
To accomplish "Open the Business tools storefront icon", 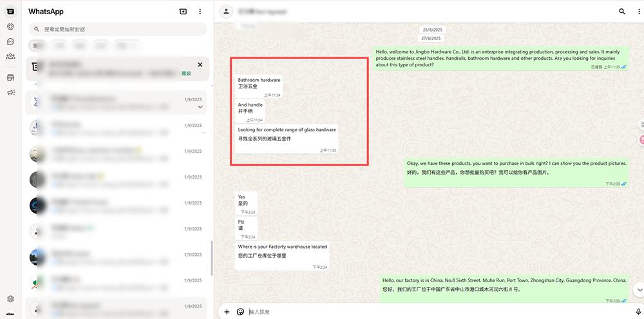I will pos(11,78).
